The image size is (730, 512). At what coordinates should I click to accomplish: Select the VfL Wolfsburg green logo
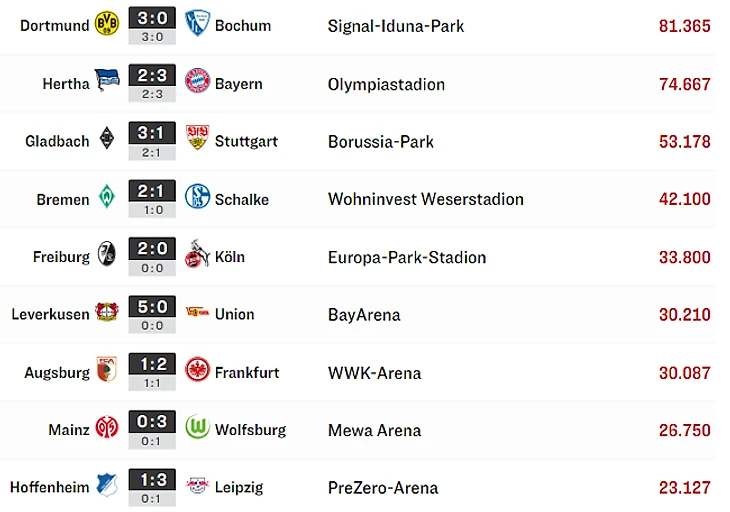coord(197,428)
